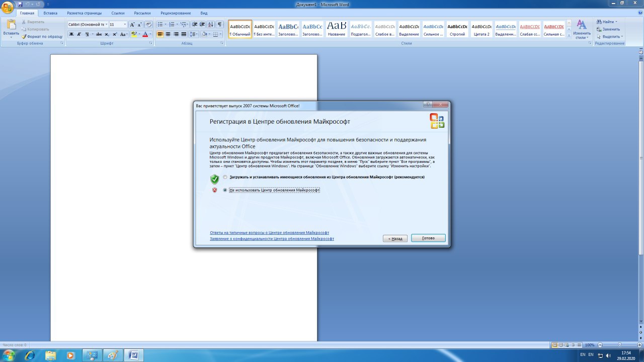Click the Word icon in the taskbar
644x362 pixels.
tap(133, 355)
